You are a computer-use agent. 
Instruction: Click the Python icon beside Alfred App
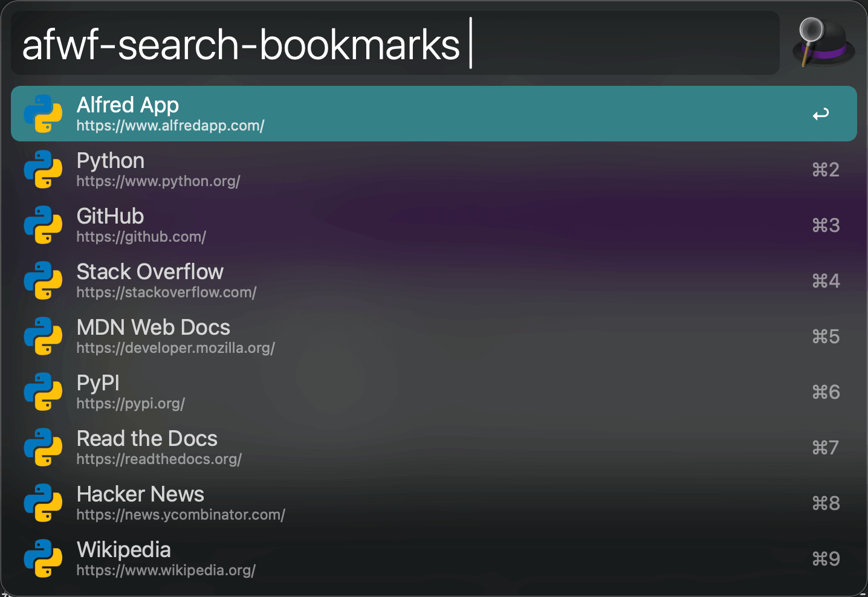43,114
